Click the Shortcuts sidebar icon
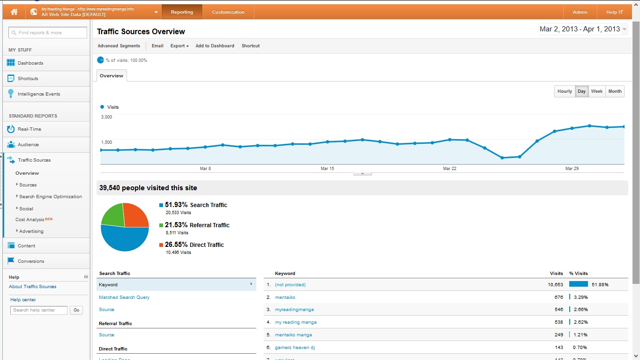The width and height of the screenshot is (640, 364). coord(11,78)
